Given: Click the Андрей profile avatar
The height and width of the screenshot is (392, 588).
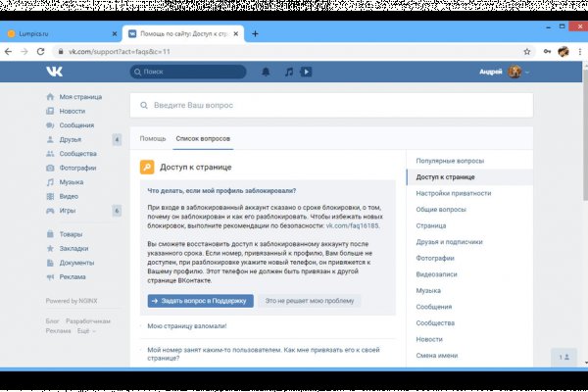Looking at the screenshot, I should point(514,72).
